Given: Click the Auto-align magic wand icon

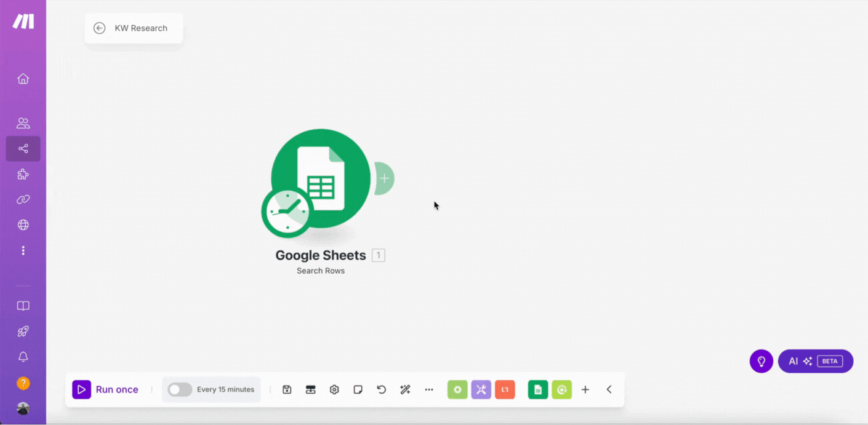Looking at the screenshot, I should (x=405, y=389).
